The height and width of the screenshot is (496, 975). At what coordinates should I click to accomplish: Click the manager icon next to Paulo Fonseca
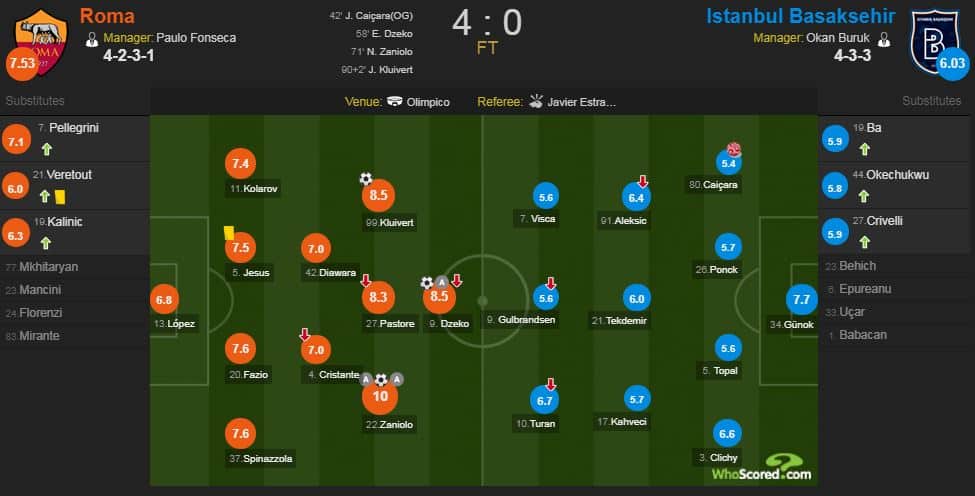(92, 40)
